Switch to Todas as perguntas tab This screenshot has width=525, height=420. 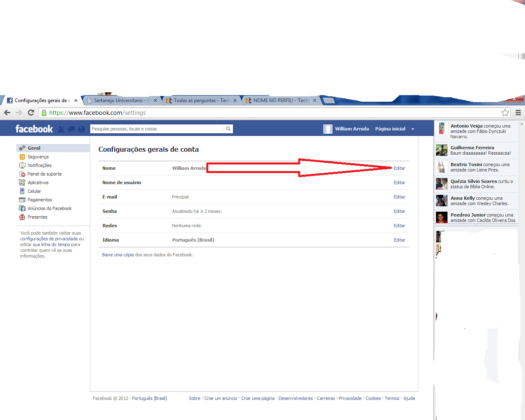tap(201, 100)
